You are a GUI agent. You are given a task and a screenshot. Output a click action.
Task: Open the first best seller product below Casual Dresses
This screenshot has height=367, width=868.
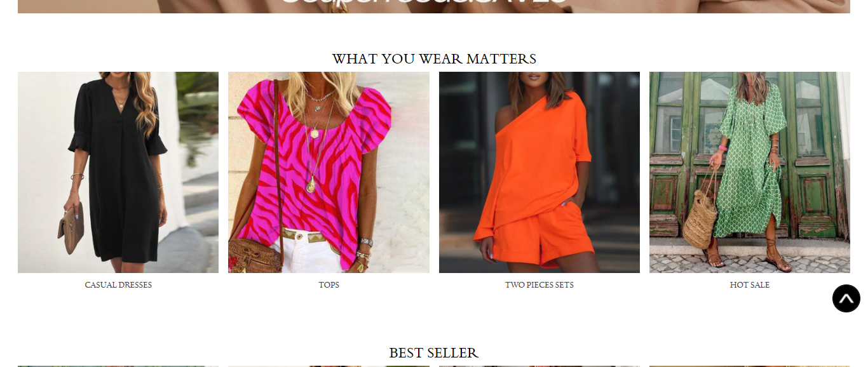[x=118, y=366]
